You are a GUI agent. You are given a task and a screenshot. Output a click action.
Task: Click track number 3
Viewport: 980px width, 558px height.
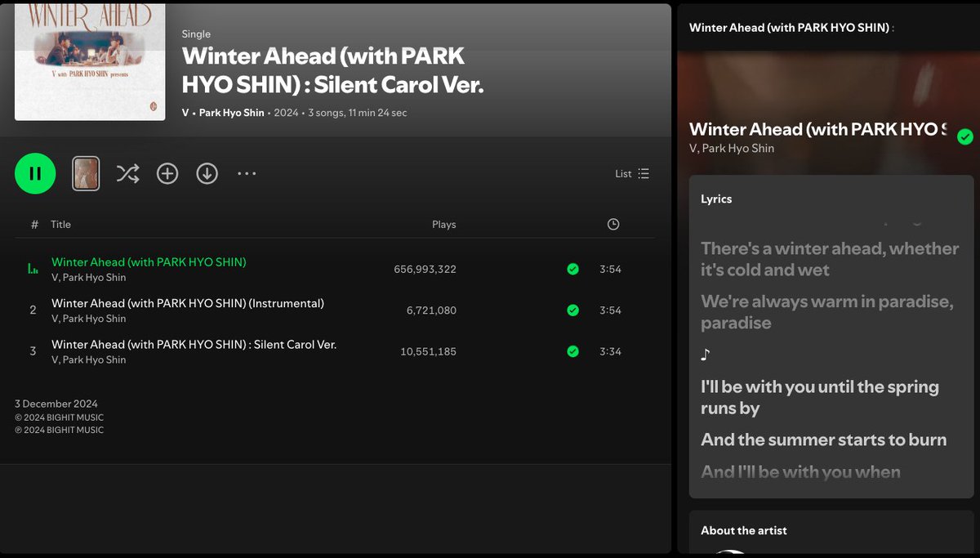coord(33,351)
